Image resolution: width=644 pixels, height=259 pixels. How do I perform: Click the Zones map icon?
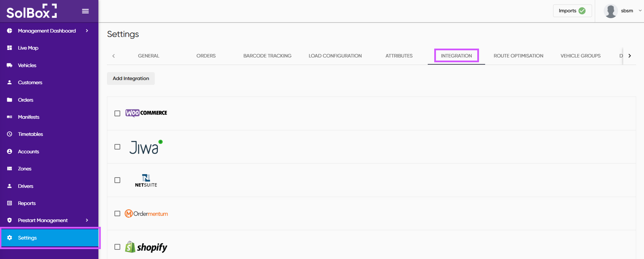(x=10, y=169)
